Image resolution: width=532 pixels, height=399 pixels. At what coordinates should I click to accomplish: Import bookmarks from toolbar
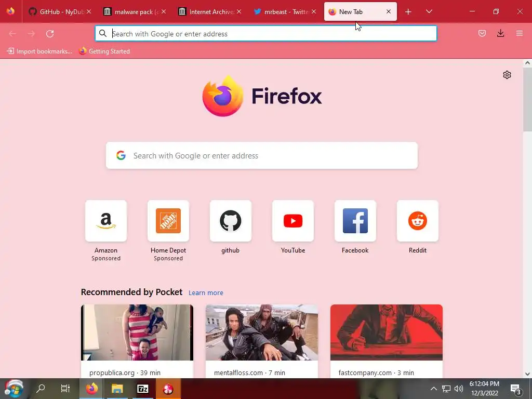coord(39,51)
